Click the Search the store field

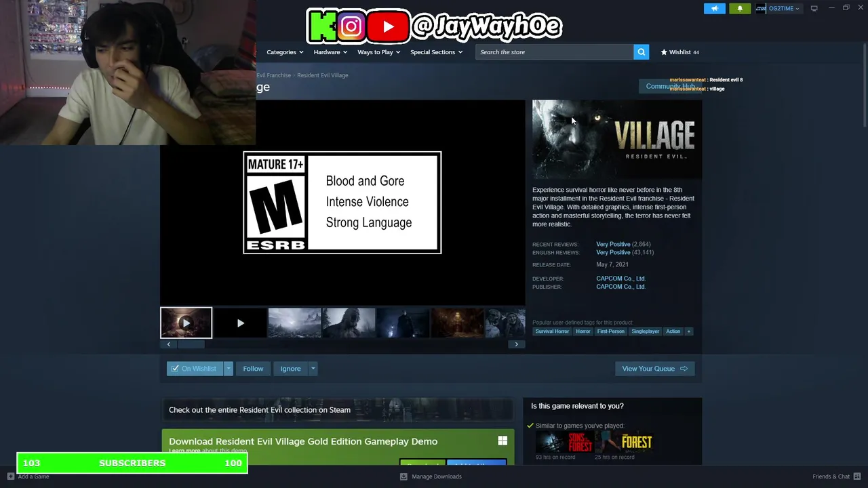pyautogui.click(x=555, y=52)
